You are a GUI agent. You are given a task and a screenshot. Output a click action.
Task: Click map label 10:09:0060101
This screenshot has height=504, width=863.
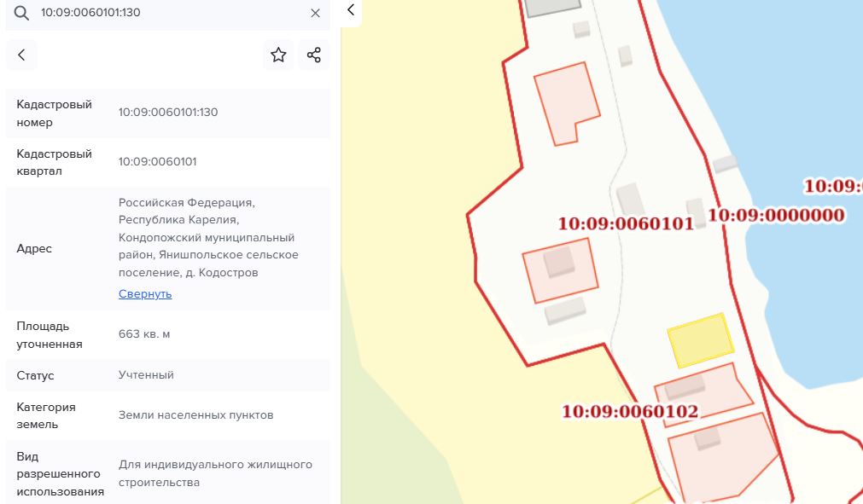pyautogui.click(x=626, y=223)
